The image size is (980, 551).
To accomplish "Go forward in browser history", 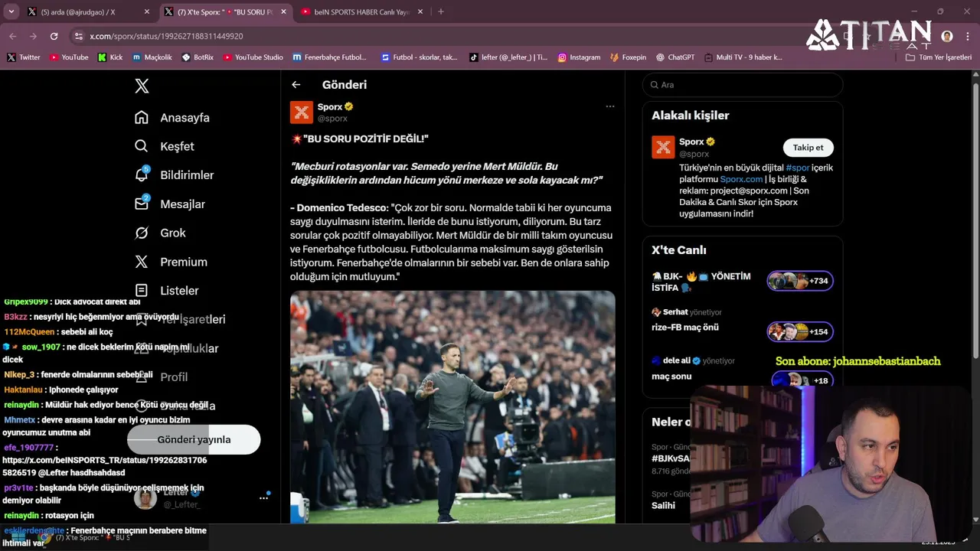I will pos(33,36).
